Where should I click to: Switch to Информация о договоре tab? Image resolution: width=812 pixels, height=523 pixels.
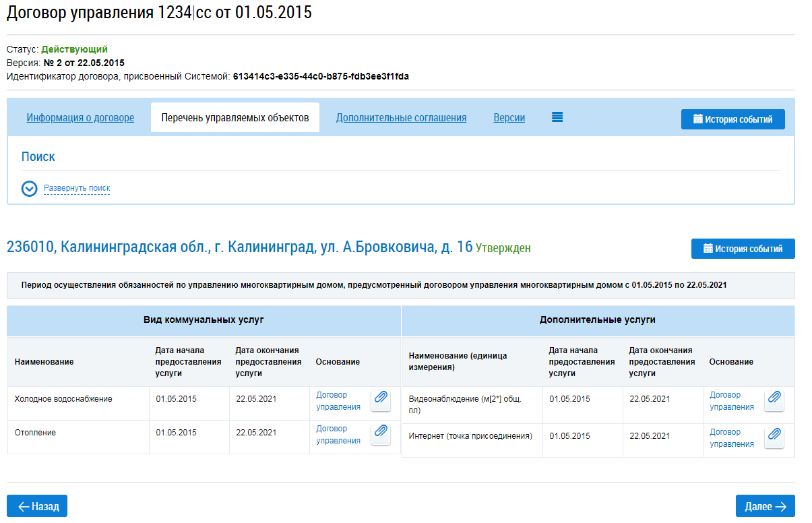(x=80, y=118)
